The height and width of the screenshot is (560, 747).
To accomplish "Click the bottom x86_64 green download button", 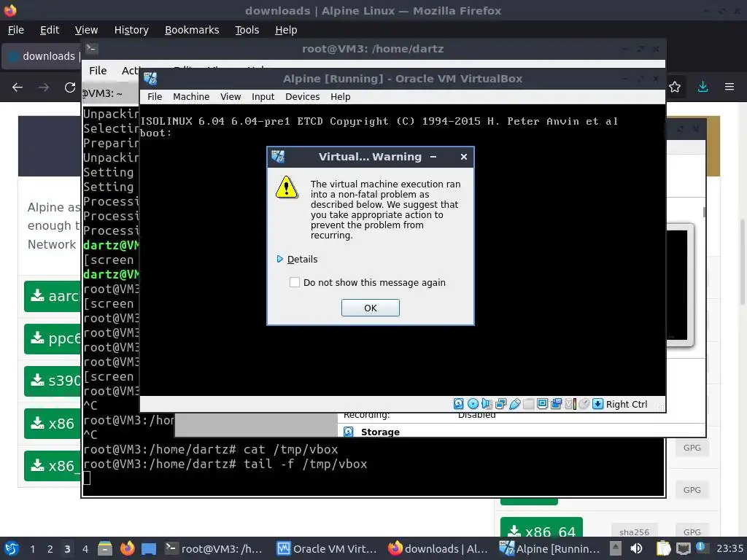I will click(x=541, y=528).
